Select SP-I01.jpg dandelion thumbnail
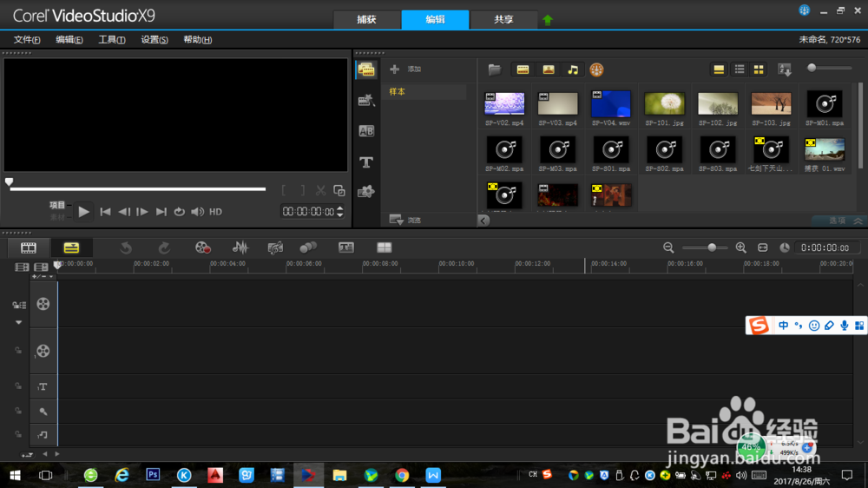 pyautogui.click(x=664, y=103)
